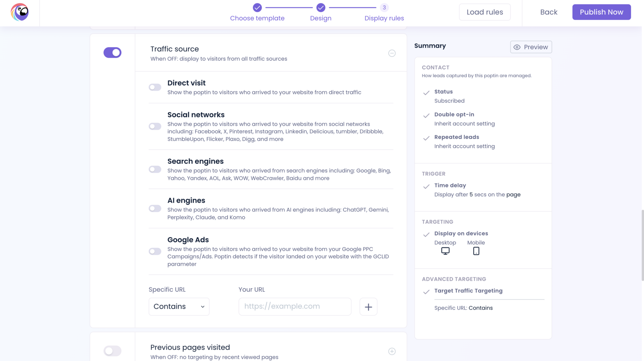
Task: Click the page vertical scrollbar
Action: pos(642,245)
